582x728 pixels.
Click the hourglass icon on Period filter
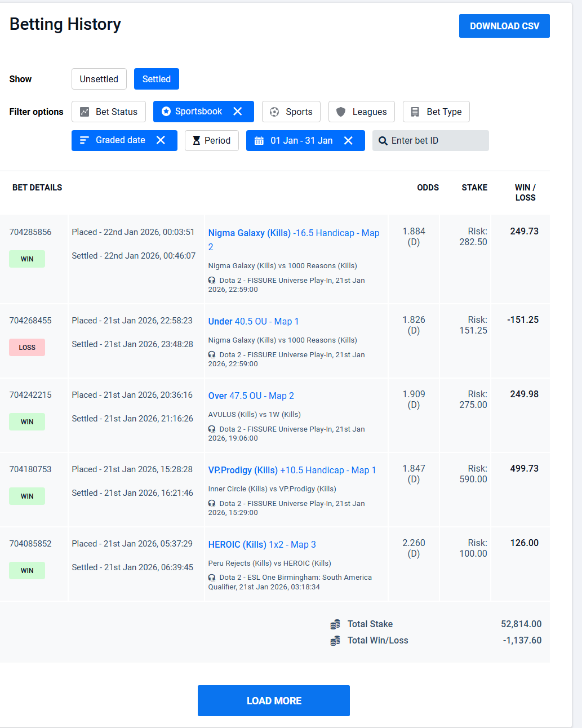tap(197, 141)
